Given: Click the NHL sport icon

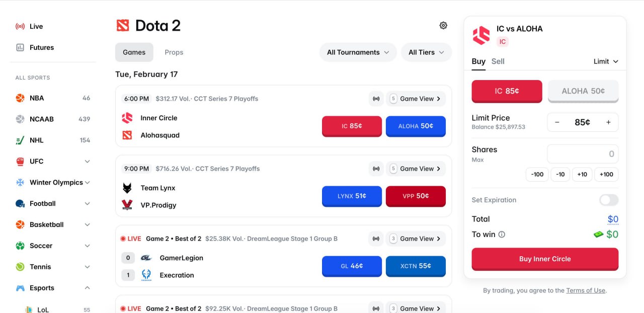Looking at the screenshot, I should 19,140.
